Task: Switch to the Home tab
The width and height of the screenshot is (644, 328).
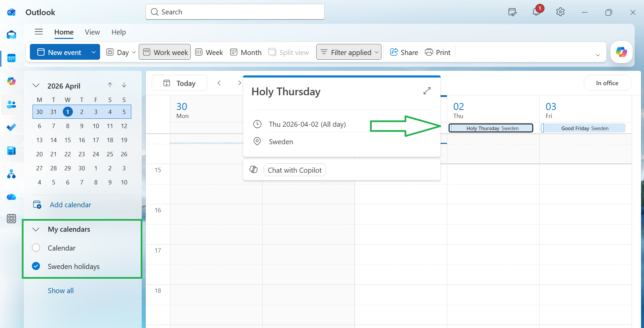Action: pos(64,32)
